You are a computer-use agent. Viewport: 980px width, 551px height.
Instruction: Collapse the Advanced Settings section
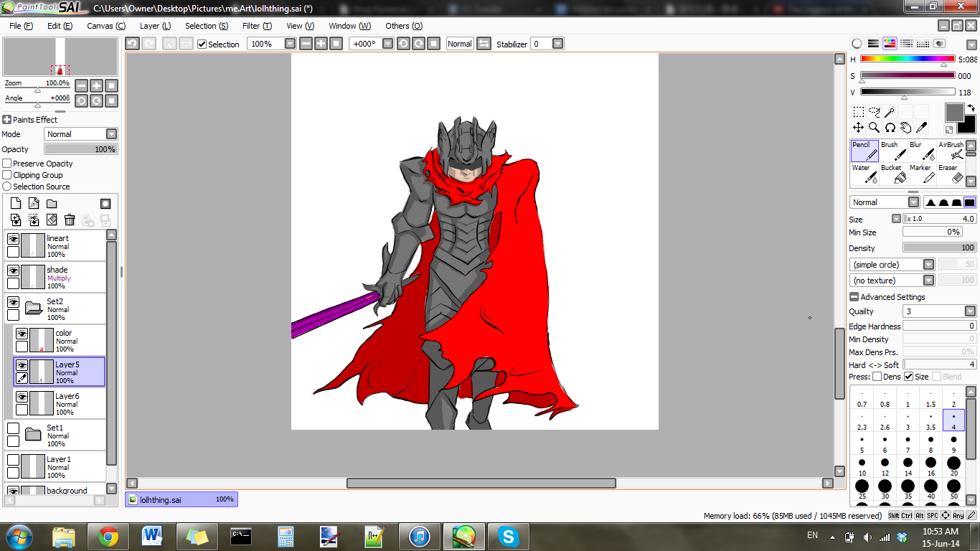[854, 297]
